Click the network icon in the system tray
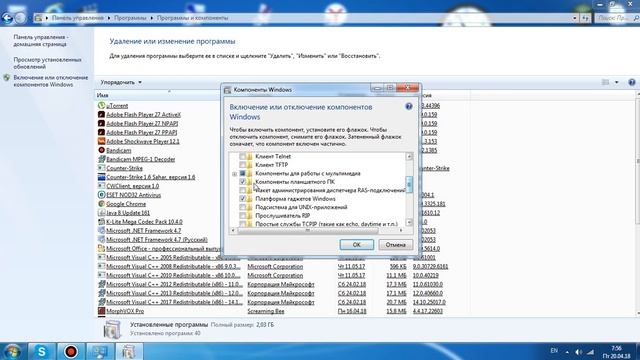 590,352
